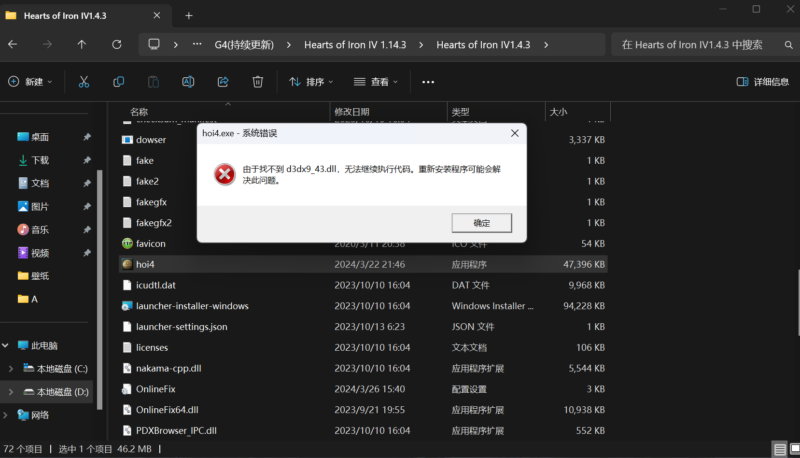The width and height of the screenshot is (800, 458).
Task: Select the favicon icon file
Action: (151, 244)
